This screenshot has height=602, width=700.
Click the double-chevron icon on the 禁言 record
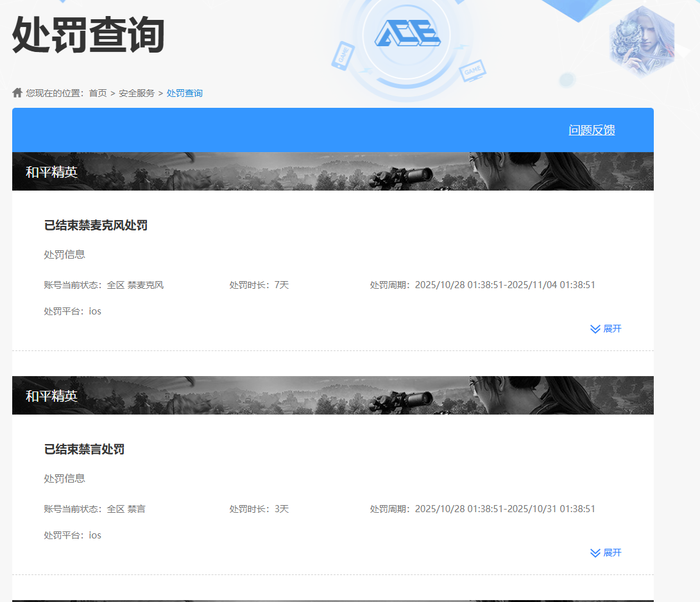pos(595,553)
